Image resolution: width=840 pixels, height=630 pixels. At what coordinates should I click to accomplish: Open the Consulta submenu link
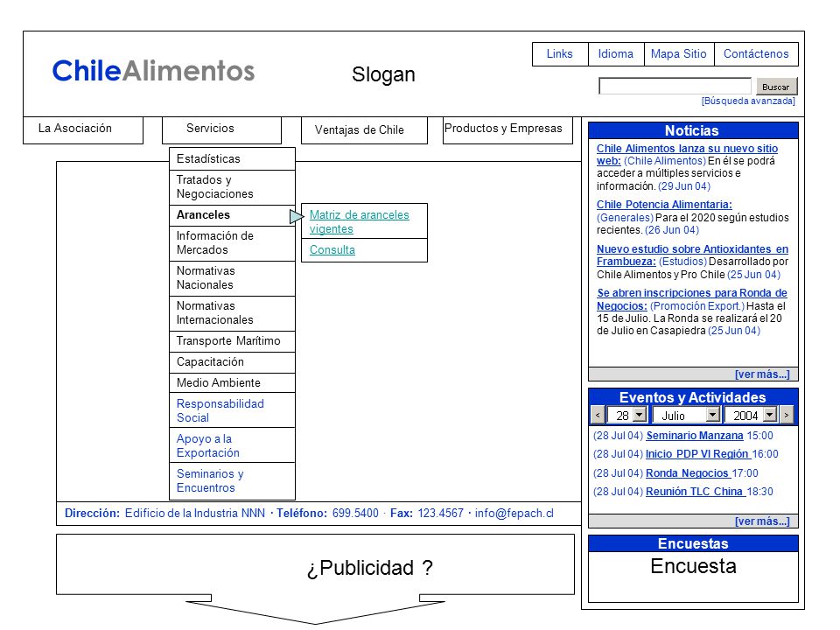click(332, 249)
